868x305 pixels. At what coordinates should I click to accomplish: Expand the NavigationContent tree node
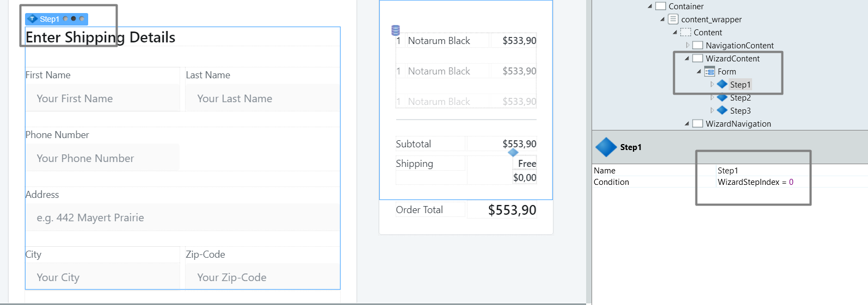(x=687, y=45)
